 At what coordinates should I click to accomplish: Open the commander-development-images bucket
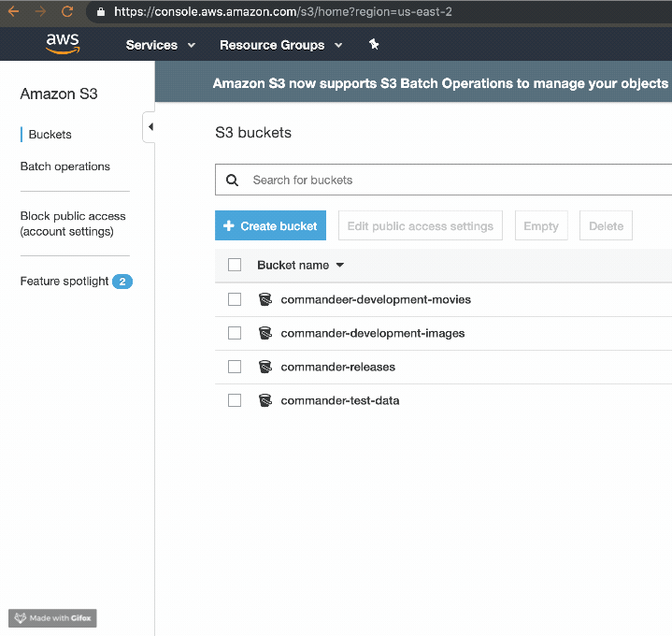point(372,333)
